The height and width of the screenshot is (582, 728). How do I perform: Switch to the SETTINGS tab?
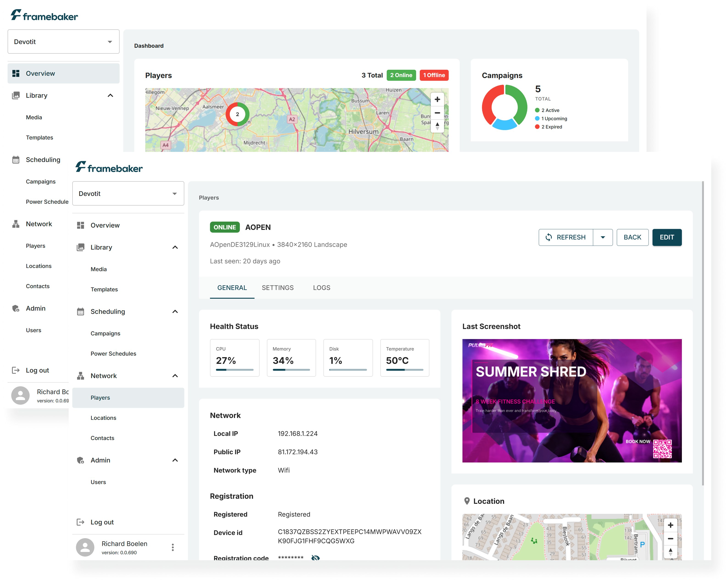point(277,288)
